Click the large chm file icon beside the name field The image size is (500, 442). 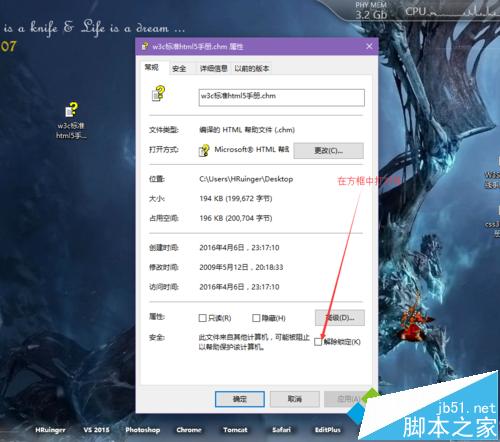coord(158,93)
